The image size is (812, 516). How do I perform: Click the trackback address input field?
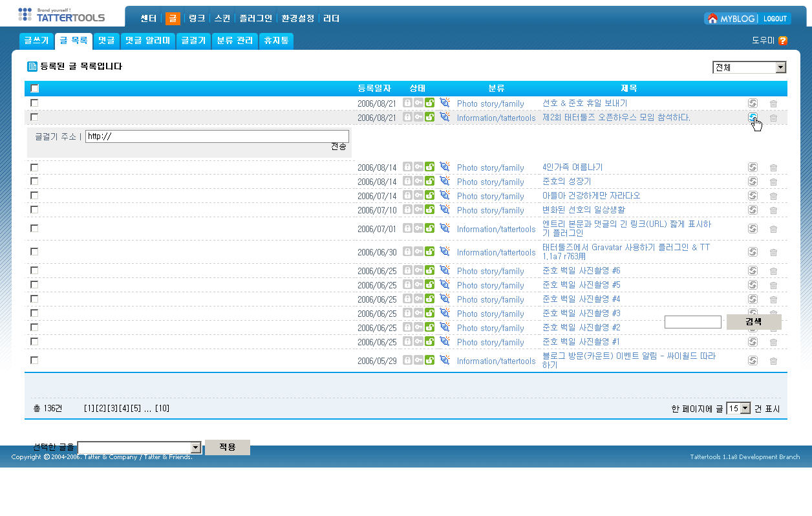(x=217, y=136)
